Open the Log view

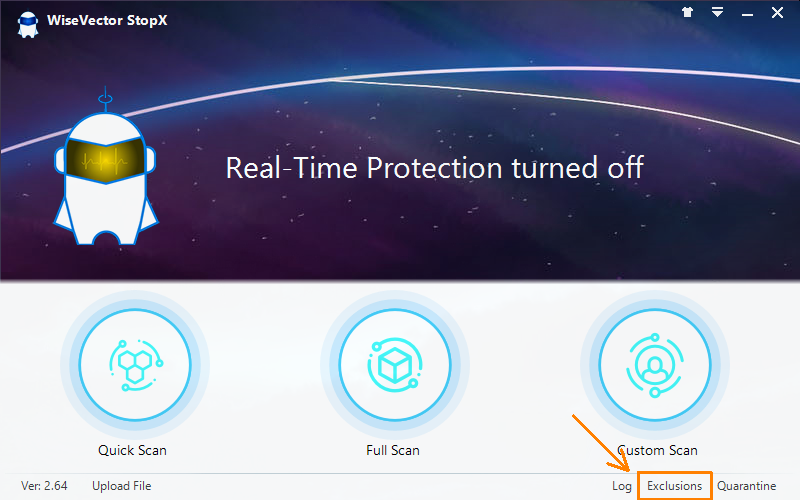[x=621, y=486]
